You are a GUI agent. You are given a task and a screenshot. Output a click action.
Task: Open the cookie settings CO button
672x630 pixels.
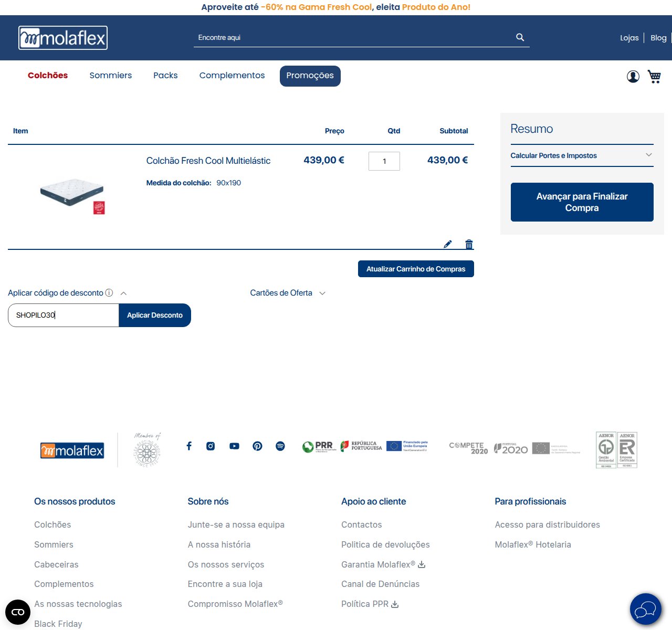click(18, 612)
